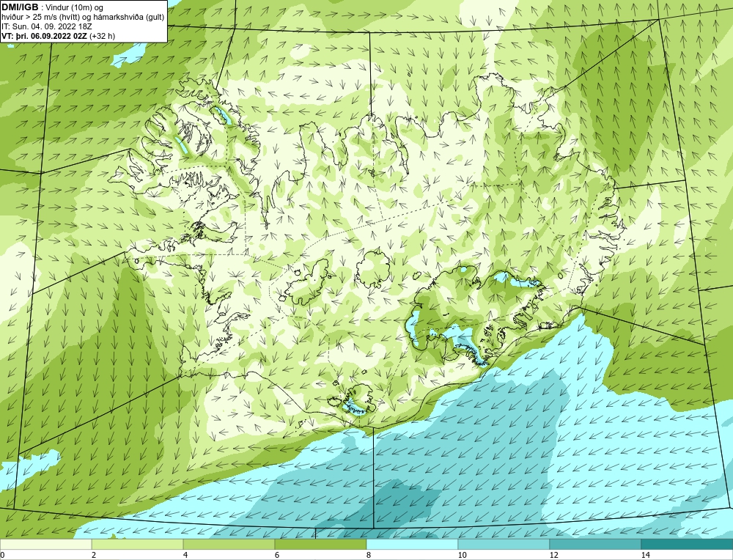The height and width of the screenshot is (560, 733).
Task: Click the 2–4 m/s light green legend swatch
Action: (138, 544)
